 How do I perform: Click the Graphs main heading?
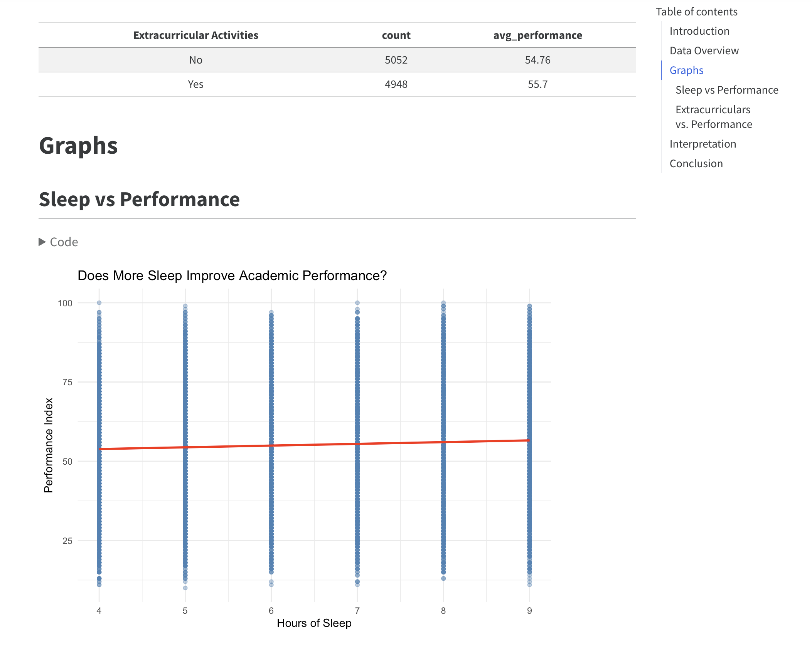pyautogui.click(x=78, y=146)
